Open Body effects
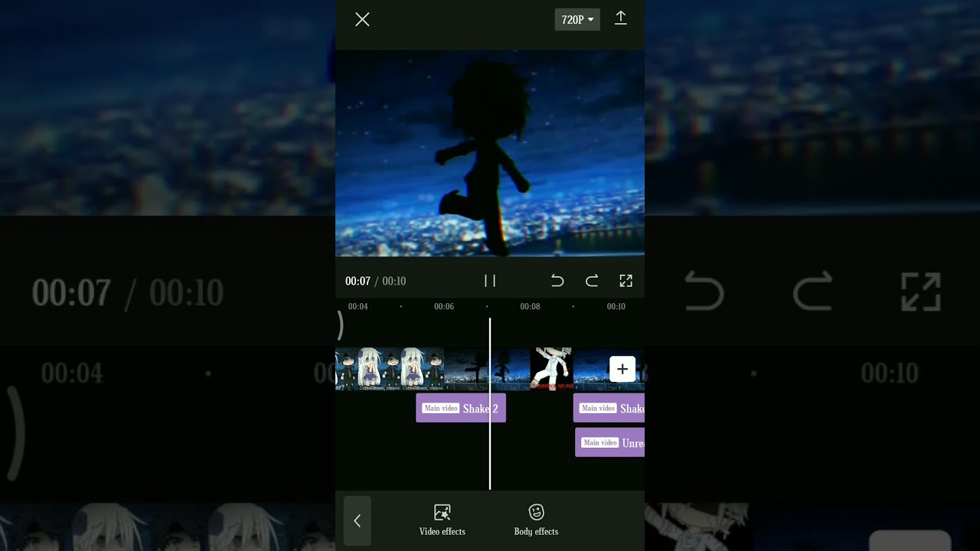This screenshot has width=980, height=551. [536, 520]
